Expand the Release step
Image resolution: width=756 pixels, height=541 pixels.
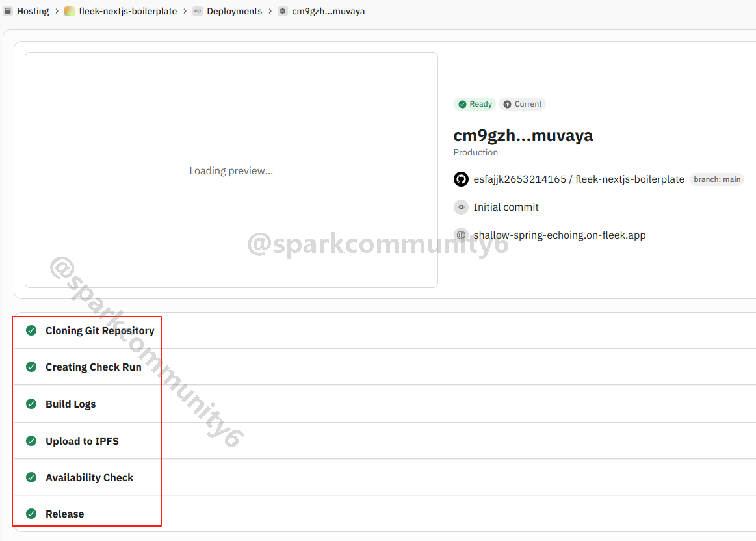385,514
